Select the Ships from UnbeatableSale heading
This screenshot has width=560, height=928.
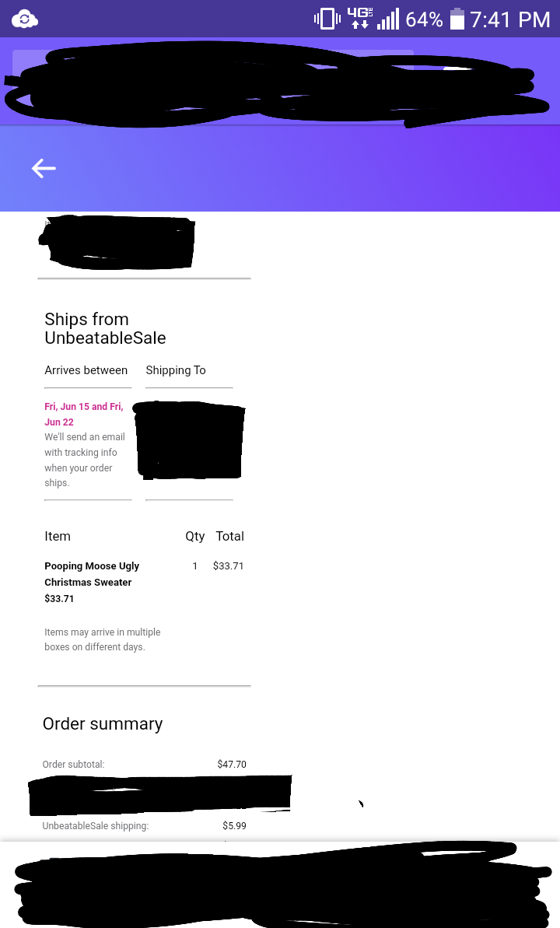(x=105, y=328)
